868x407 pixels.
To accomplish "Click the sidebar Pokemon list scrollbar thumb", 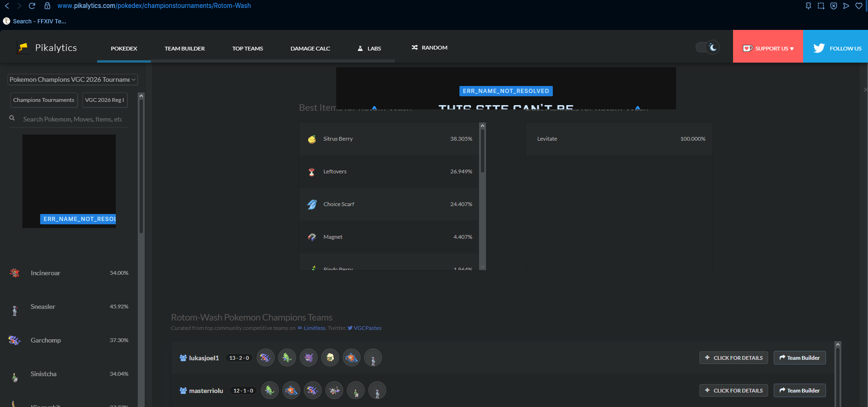I will 141,166.
